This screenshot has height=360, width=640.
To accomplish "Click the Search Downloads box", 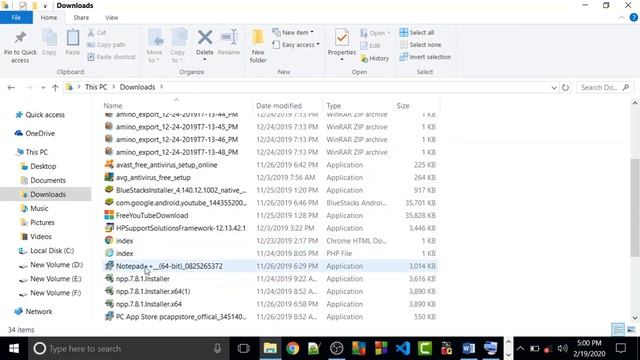I will pos(604,87).
